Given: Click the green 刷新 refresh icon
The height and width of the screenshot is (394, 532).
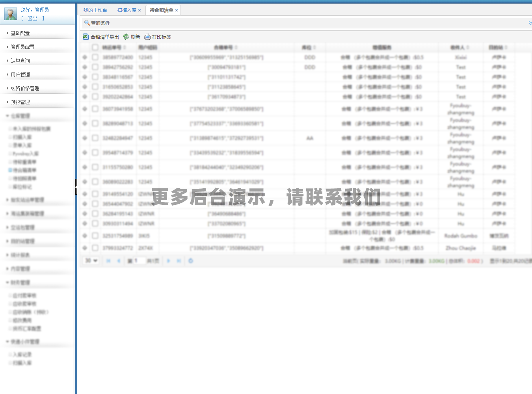Looking at the screenshot, I should pyautogui.click(x=126, y=37).
